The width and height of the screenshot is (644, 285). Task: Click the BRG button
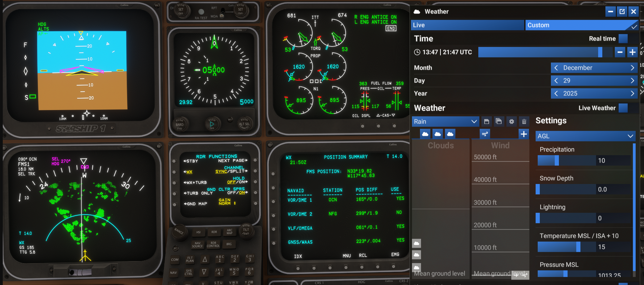point(229,244)
